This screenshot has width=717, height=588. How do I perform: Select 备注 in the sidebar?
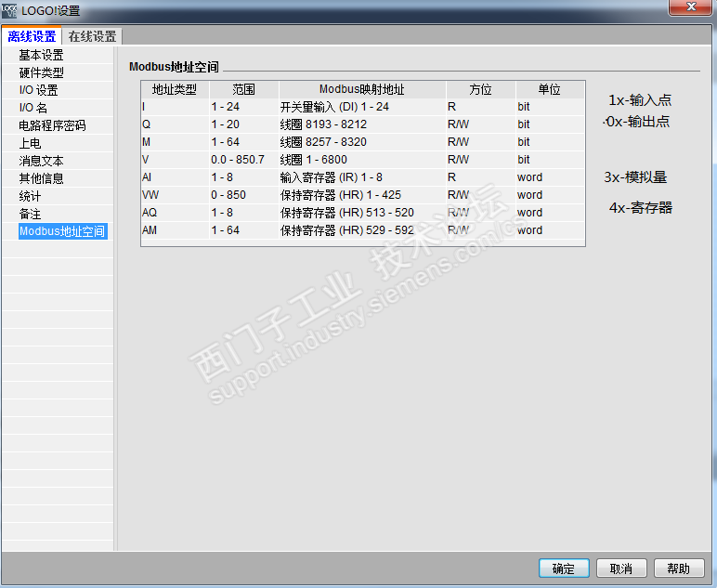click(30, 214)
